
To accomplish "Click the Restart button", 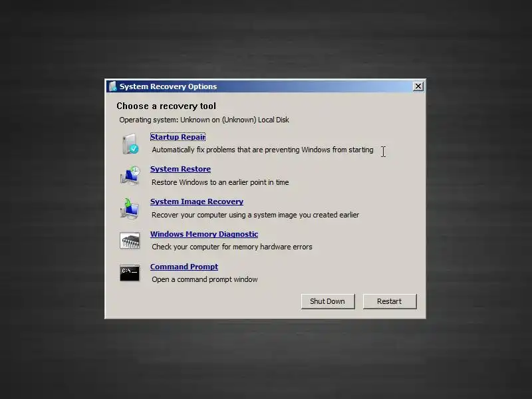I will [390, 301].
